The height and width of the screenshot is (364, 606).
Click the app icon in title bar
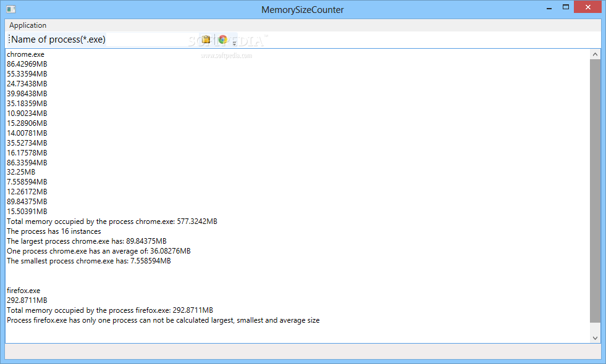point(11,9)
